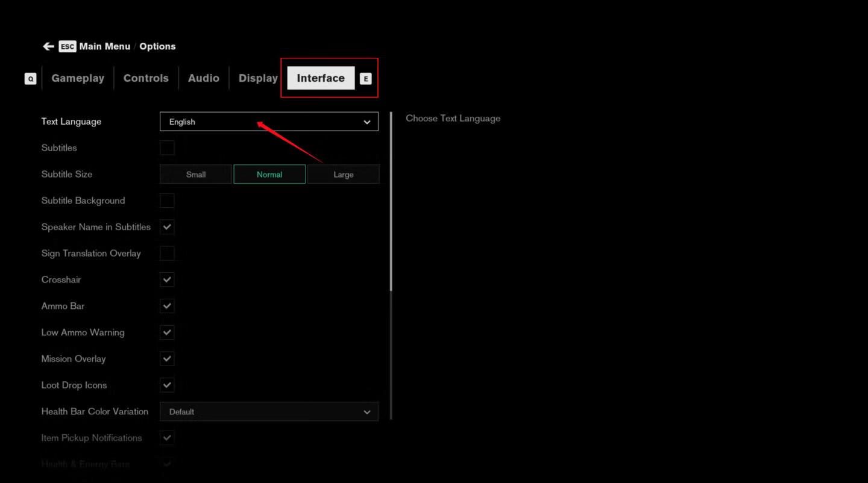Click the Text Language chevron arrow
This screenshot has height=483, width=868.
[x=366, y=122]
